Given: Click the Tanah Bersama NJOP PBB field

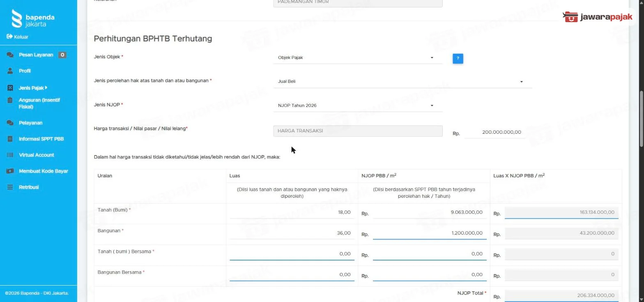Looking at the screenshot, I should click(x=430, y=254).
